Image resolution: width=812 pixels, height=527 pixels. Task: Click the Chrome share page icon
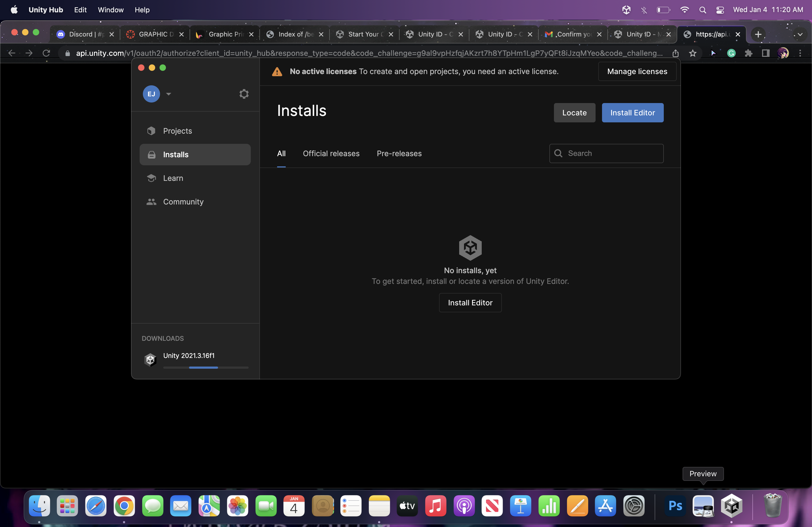point(675,53)
